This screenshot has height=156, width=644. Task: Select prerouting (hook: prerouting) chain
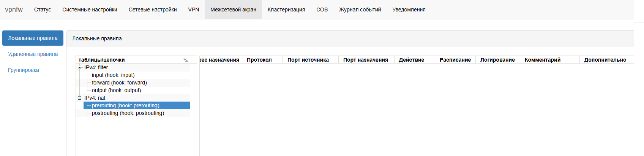125,106
